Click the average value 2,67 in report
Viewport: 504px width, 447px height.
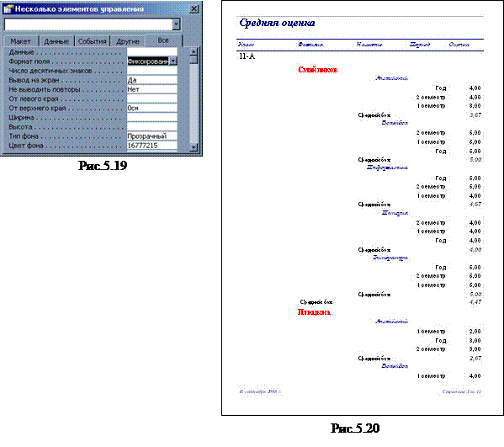[x=475, y=359]
